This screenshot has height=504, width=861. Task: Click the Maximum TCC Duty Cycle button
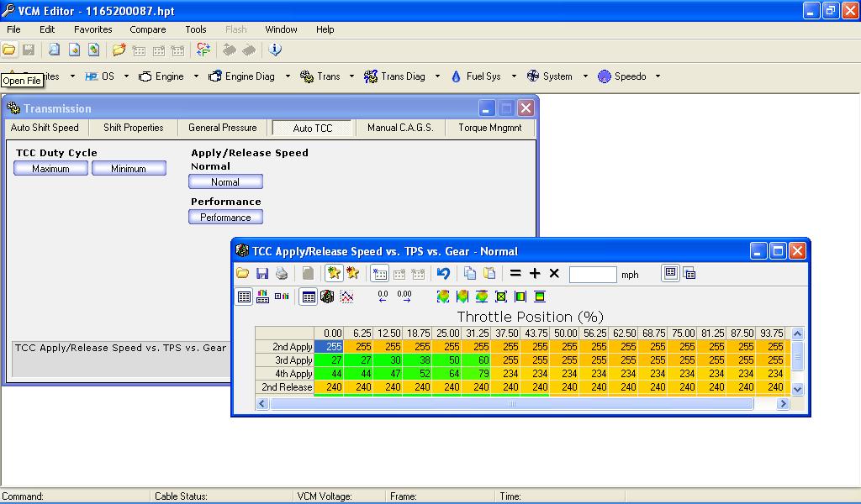tap(50, 168)
